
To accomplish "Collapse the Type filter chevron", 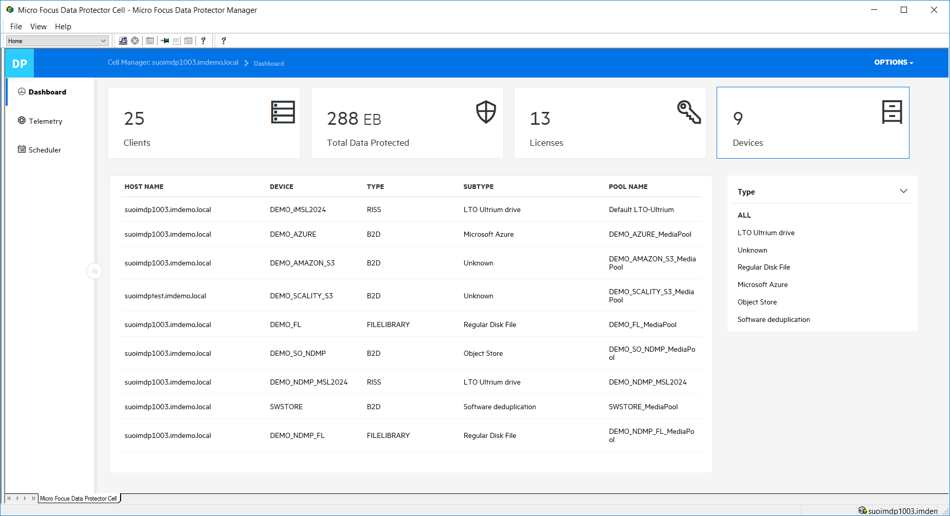I will pyautogui.click(x=903, y=191).
